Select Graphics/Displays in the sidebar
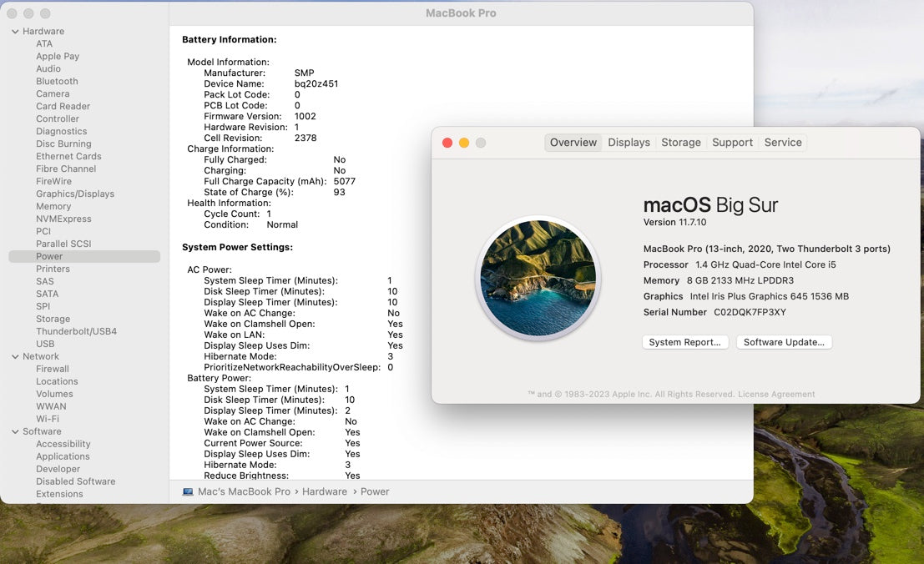Screen dimensions: 924x564 point(75,194)
